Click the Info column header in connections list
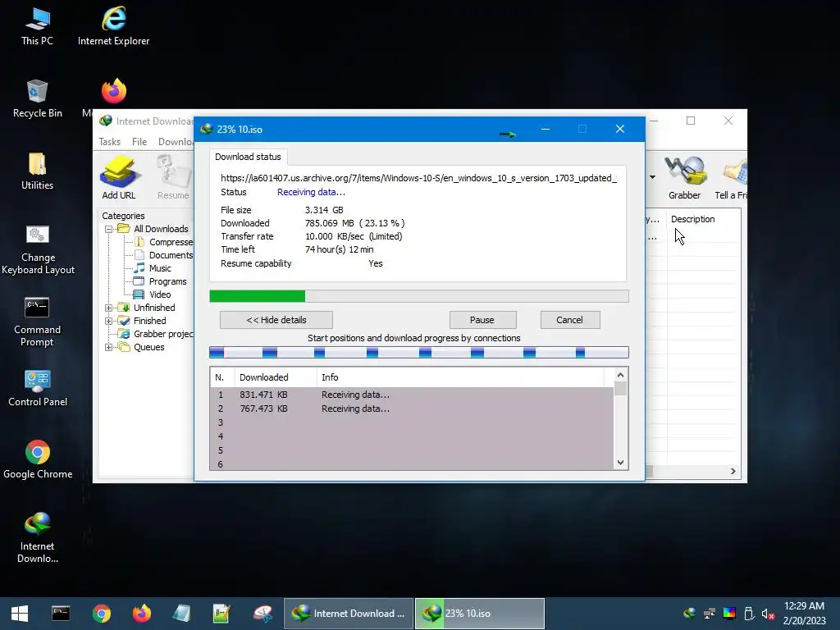840x630 pixels. pyautogui.click(x=461, y=377)
